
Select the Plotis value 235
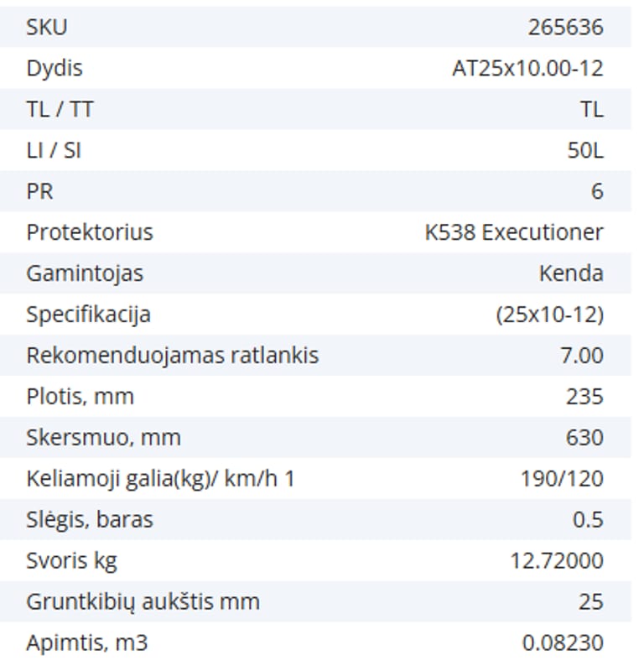pyautogui.click(x=584, y=397)
